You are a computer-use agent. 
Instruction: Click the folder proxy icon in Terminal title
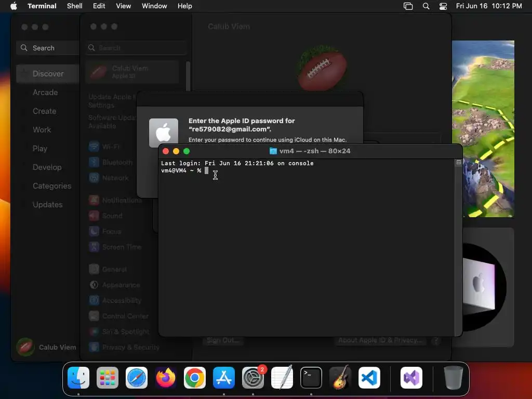pyautogui.click(x=273, y=151)
